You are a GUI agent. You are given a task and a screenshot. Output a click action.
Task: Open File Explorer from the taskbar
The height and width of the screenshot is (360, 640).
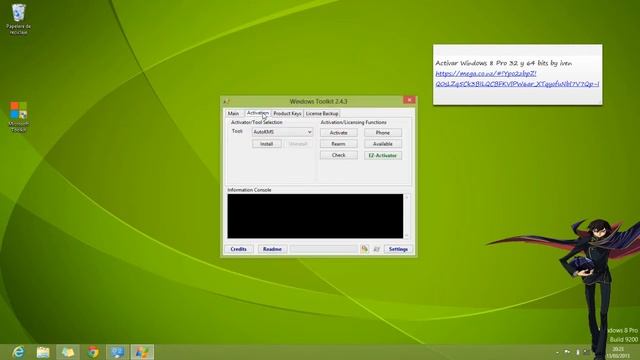(43, 352)
